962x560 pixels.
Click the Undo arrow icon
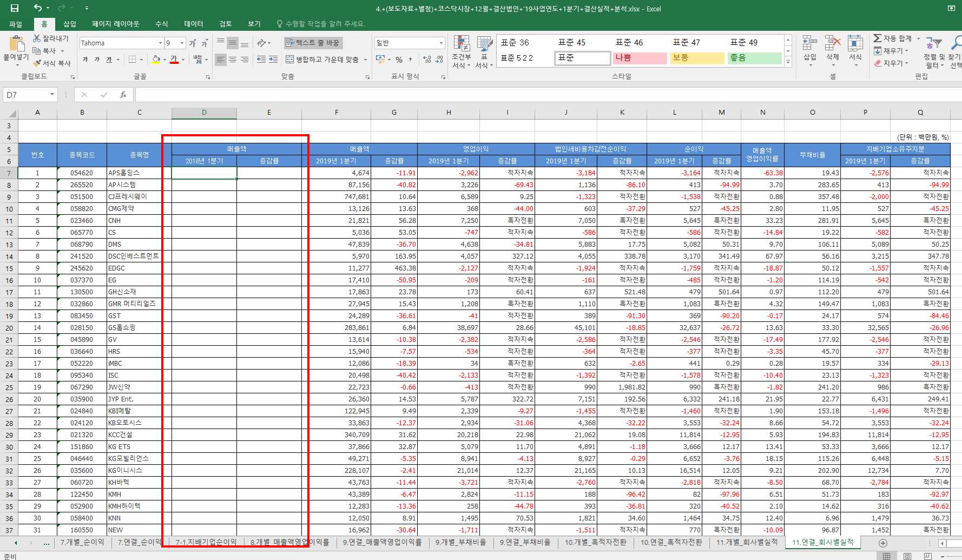[37, 8]
